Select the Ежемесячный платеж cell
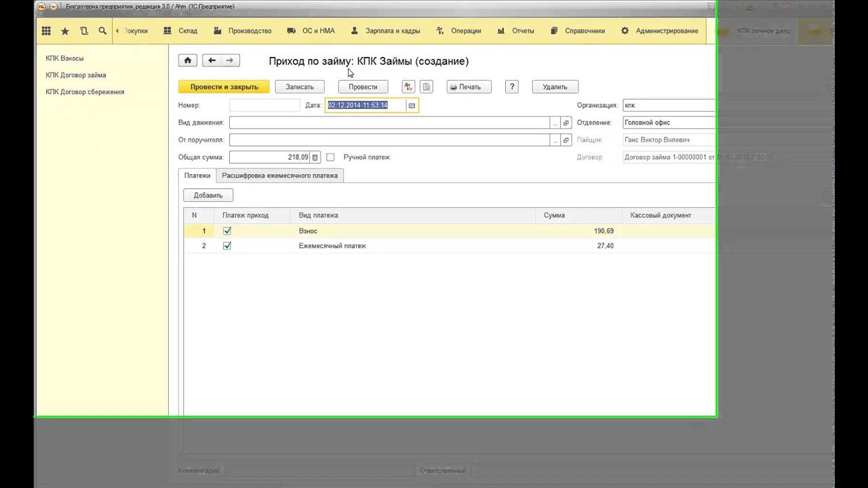This screenshot has width=868, height=488. tap(414, 246)
